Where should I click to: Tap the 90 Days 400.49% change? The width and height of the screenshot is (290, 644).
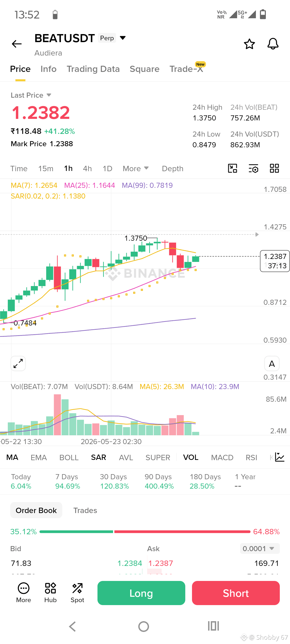[x=159, y=481]
